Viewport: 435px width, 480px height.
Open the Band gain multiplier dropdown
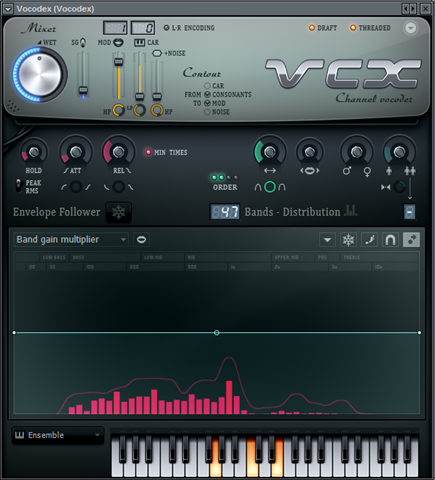point(71,239)
